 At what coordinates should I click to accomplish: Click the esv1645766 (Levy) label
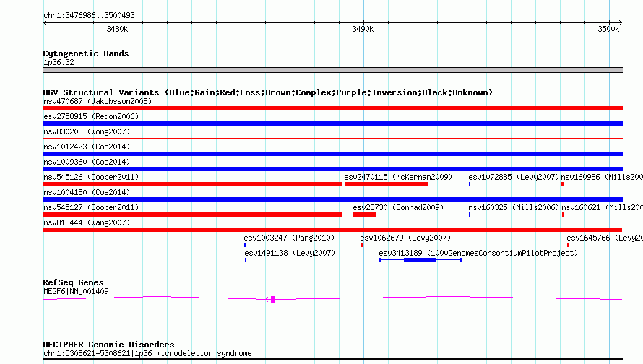(x=605, y=238)
